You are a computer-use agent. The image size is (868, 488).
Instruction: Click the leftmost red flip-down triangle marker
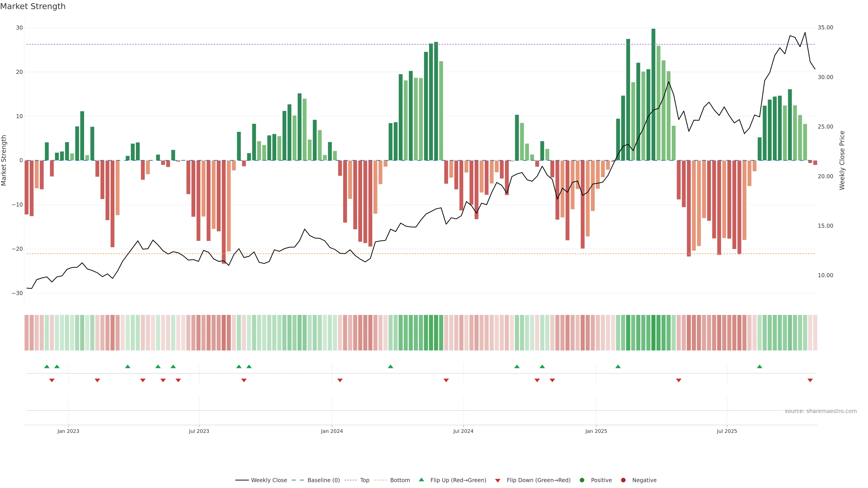click(52, 380)
